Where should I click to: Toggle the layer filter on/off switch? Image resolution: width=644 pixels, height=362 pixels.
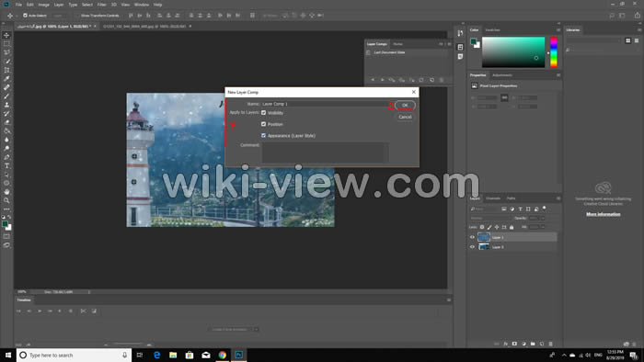point(545,209)
